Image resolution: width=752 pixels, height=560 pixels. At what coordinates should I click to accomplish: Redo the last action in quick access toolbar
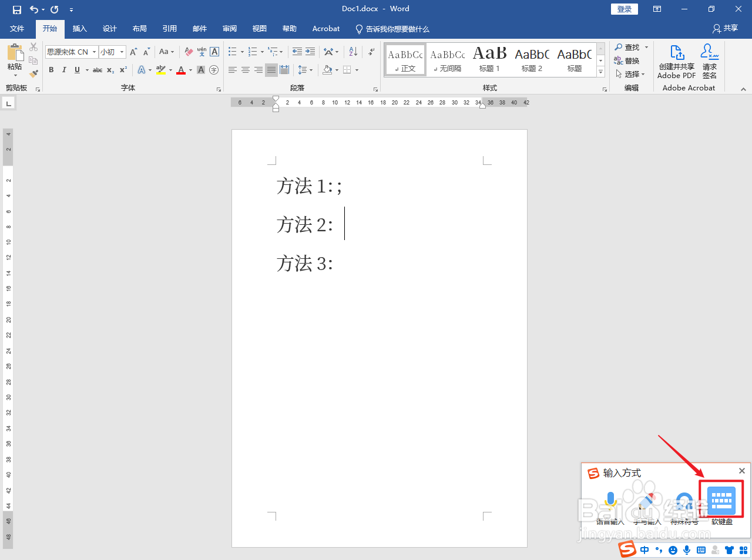[x=55, y=9]
